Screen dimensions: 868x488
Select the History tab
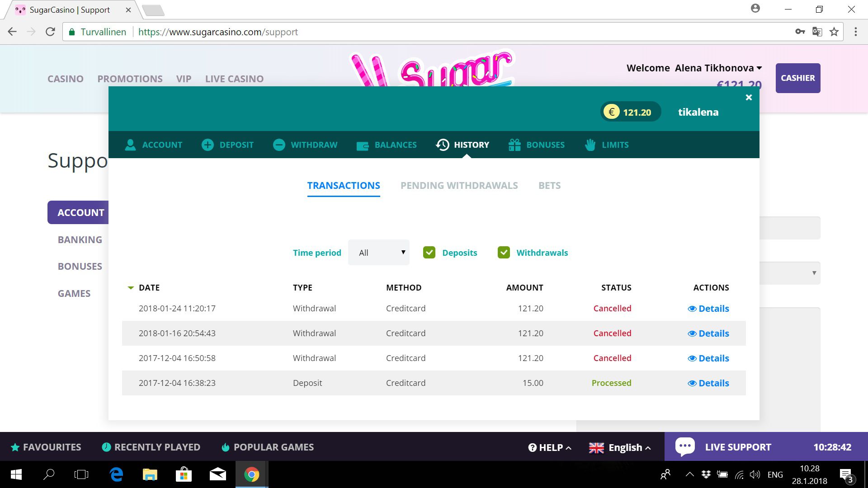click(x=462, y=145)
